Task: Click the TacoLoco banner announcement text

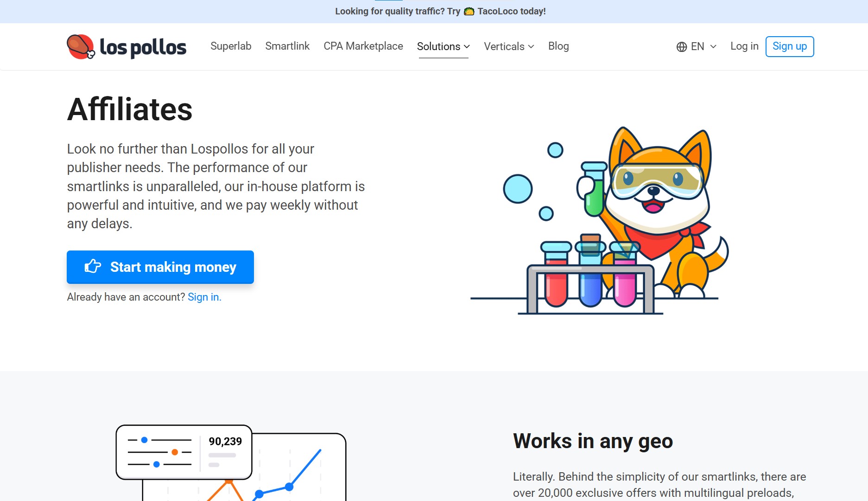Action: (x=512, y=11)
